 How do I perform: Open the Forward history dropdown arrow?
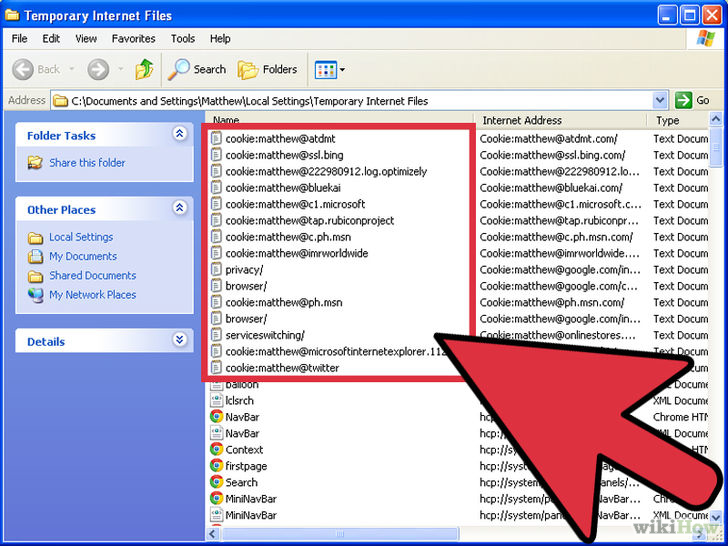pos(121,69)
